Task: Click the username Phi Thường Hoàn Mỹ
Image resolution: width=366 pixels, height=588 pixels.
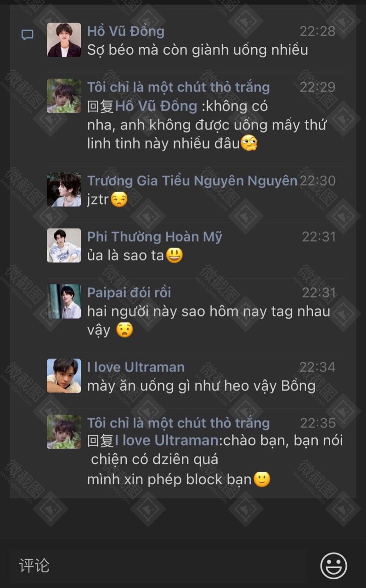Action: [x=154, y=237]
